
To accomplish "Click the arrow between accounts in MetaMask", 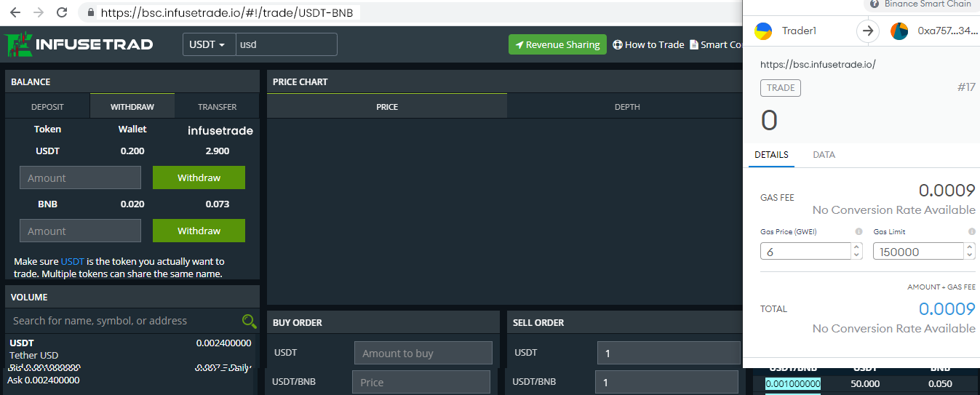I will [x=867, y=31].
